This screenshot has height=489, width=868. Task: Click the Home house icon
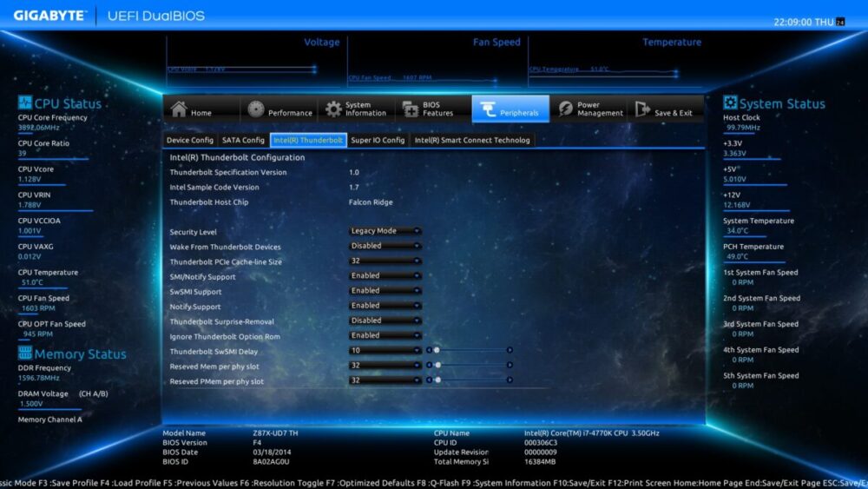point(179,109)
